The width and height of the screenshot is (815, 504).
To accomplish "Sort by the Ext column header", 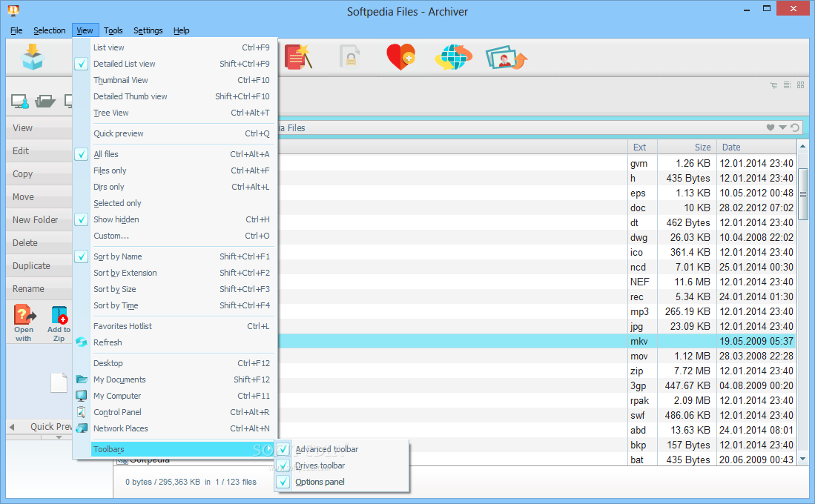I will click(x=642, y=147).
